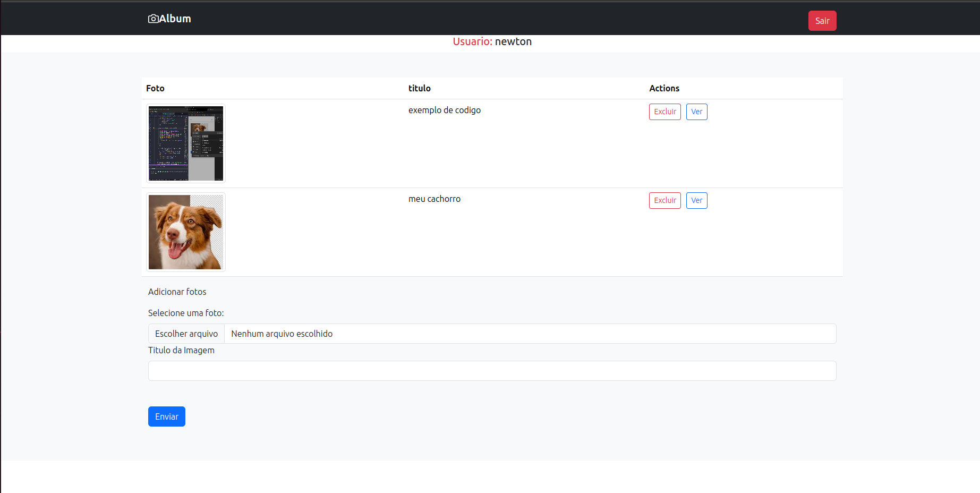Open the Album brand link
The width and height of the screenshot is (980, 493).
coord(175,19)
